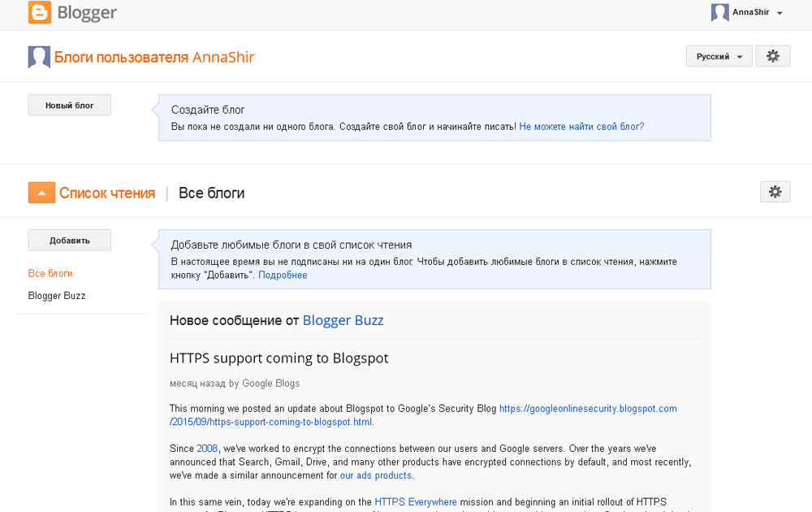Follow the "our ads products" link
The height and width of the screenshot is (512, 812).
(375, 475)
